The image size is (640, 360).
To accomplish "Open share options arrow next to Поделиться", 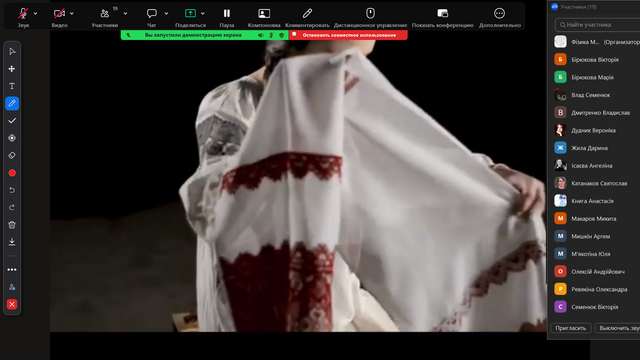I will pyautogui.click(x=202, y=13).
